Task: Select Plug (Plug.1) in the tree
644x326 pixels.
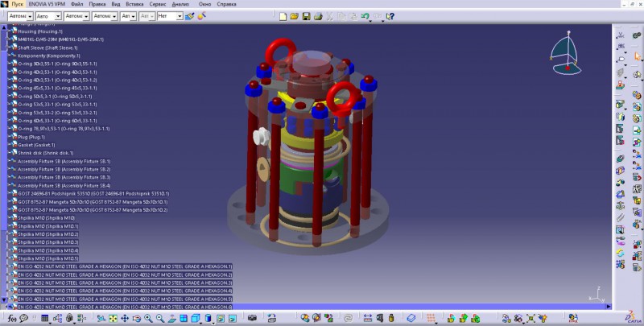Action: 31,137
